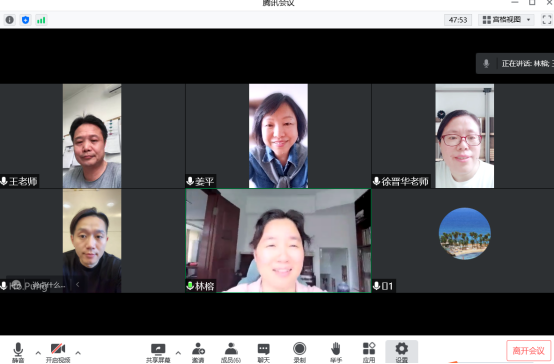
Task: Open meeting settings gear
Action: [402, 352]
